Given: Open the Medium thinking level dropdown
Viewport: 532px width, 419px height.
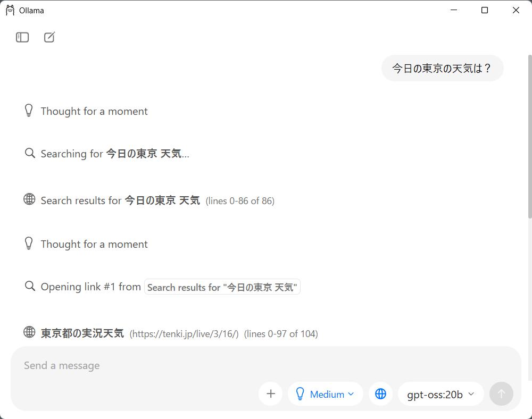Looking at the screenshot, I should [x=325, y=393].
